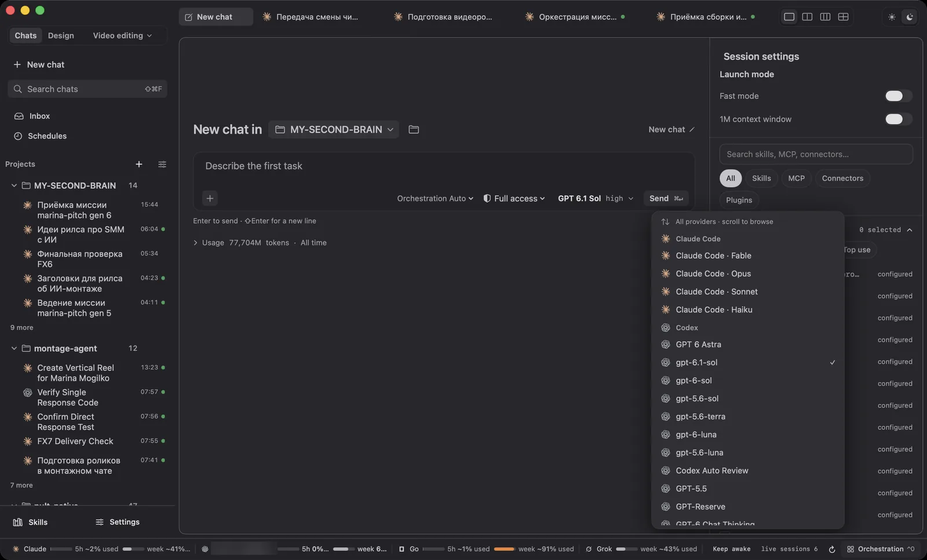Open Orchestration Auto dropdown
The image size is (927, 560).
pos(435,199)
